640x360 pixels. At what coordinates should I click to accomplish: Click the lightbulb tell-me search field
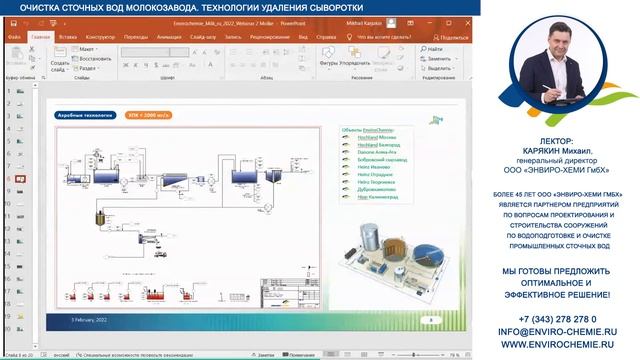pos(379,37)
